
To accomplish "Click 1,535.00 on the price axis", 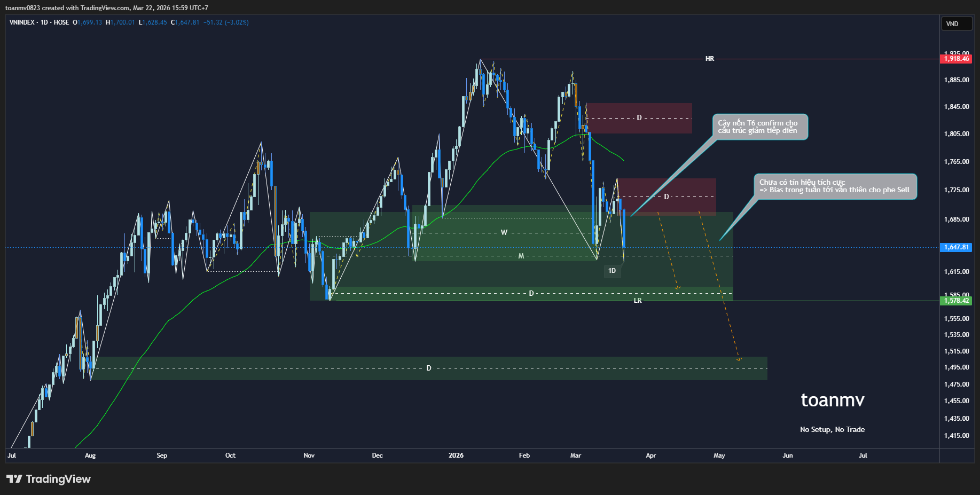I will [x=957, y=335].
